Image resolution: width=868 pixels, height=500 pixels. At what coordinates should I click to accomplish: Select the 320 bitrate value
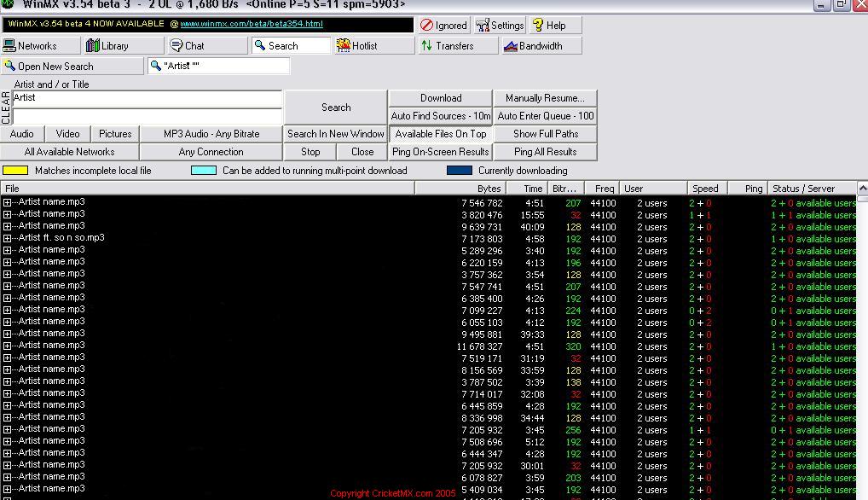(x=573, y=346)
